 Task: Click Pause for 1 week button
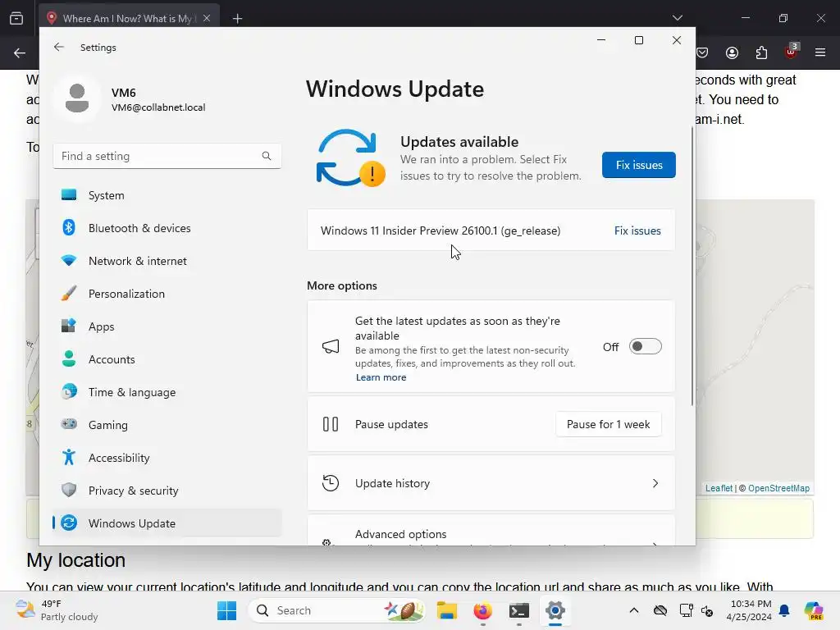(608, 424)
